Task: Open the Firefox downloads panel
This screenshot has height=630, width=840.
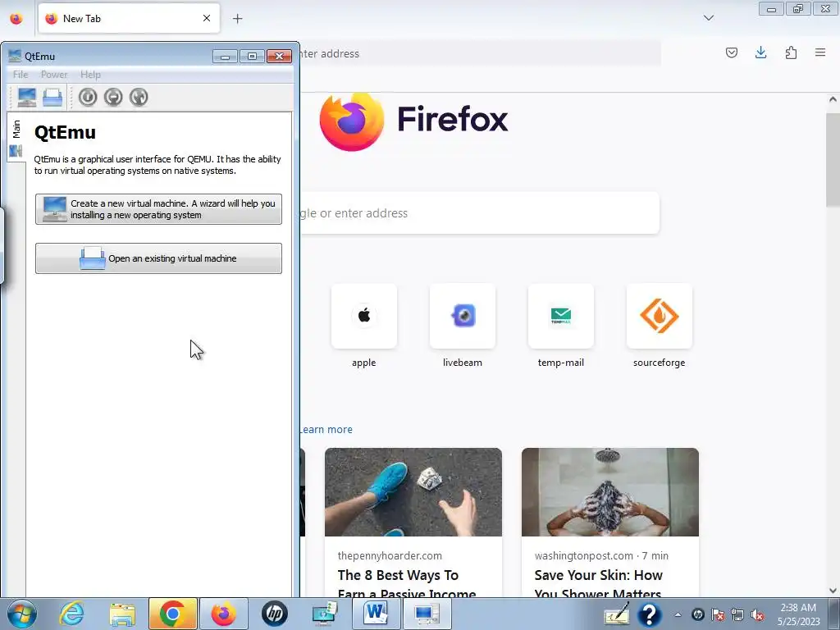Action: [x=760, y=52]
